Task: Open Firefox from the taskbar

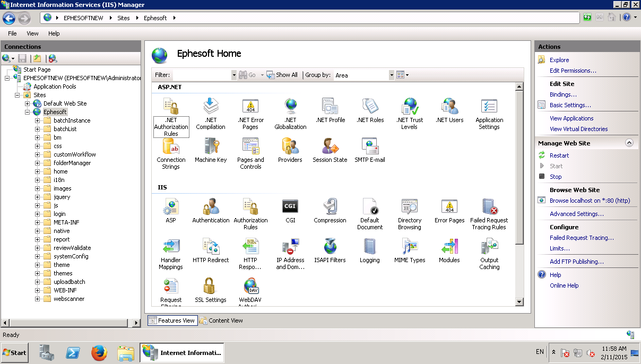Action: [99, 353]
